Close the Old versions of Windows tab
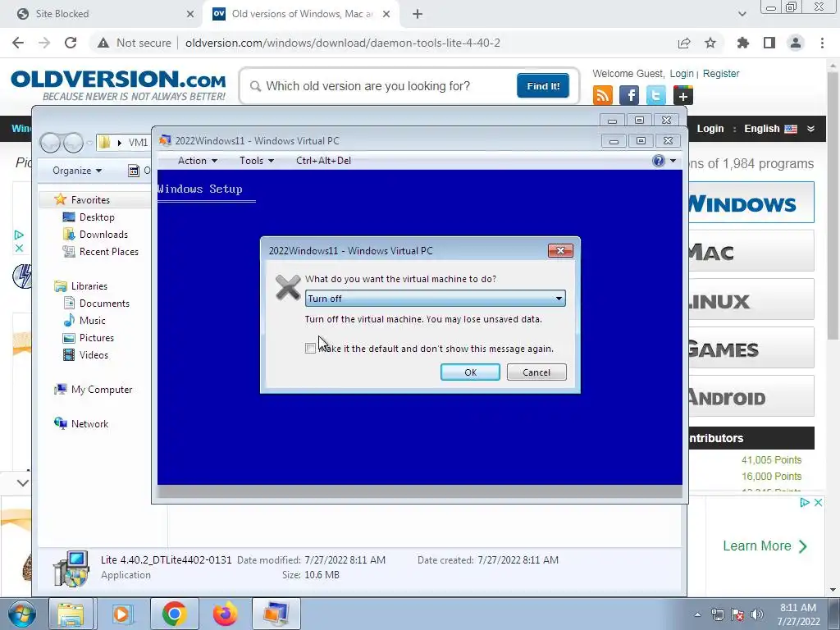Viewport: 840px width, 630px height. coord(386,15)
